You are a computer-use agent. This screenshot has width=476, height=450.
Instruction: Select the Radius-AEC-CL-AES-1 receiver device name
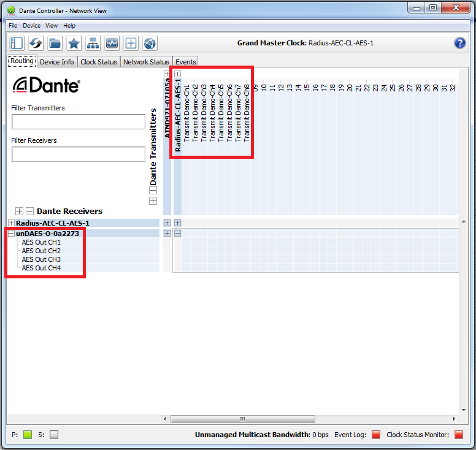pos(53,223)
